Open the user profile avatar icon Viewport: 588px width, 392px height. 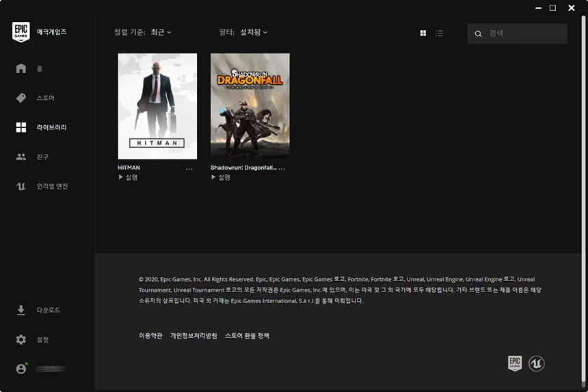(x=21, y=369)
